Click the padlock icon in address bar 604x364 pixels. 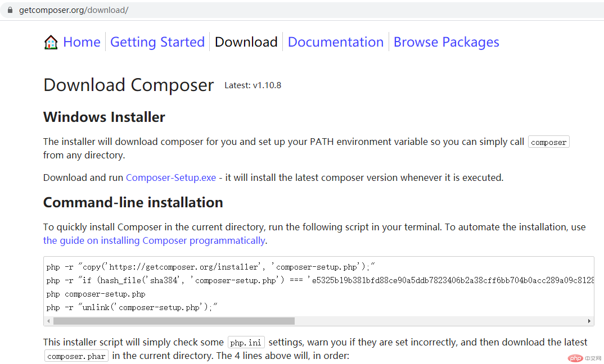point(10,10)
